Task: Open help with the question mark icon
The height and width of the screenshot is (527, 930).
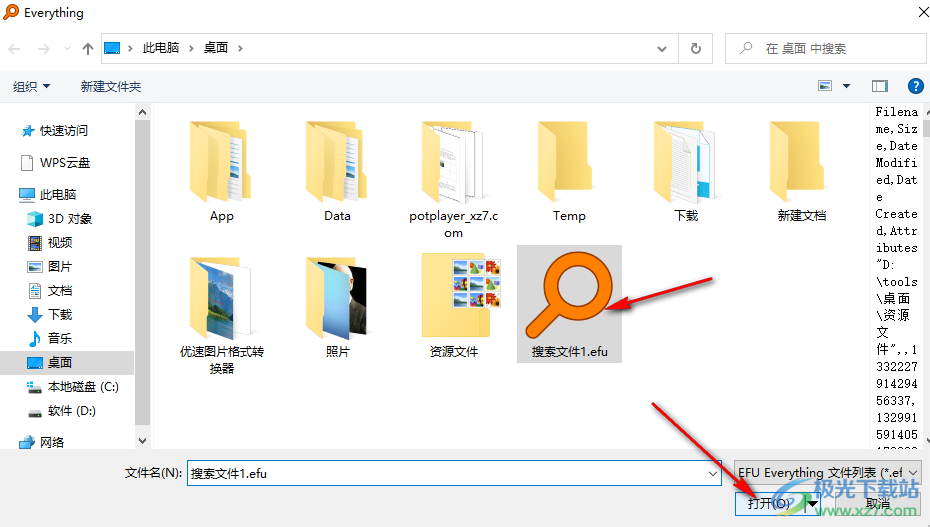Action: (x=915, y=87)
